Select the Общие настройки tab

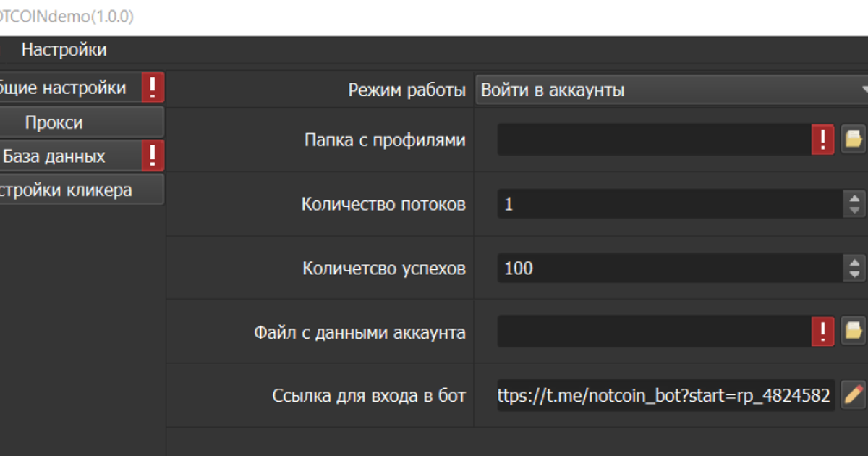pyautogui.click(x=71, y=88)
